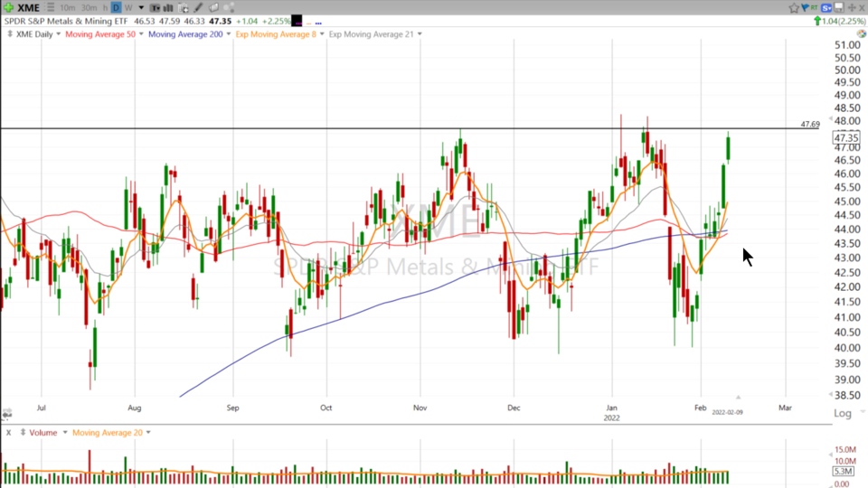
Task: Open Exp Moving Average 8 dropdown arrow
Action: pos(322,34)
